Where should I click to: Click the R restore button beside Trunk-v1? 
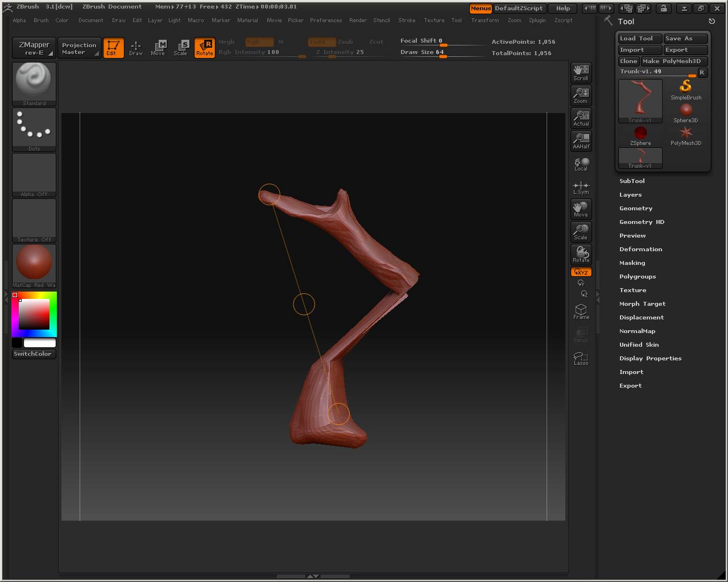pyautogui.click(x=702, y=72)
